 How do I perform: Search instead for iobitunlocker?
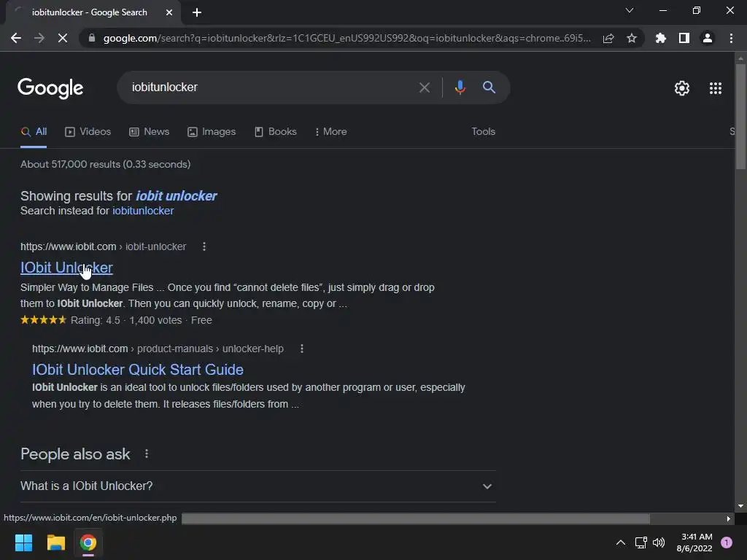click(x=143, y=211)
